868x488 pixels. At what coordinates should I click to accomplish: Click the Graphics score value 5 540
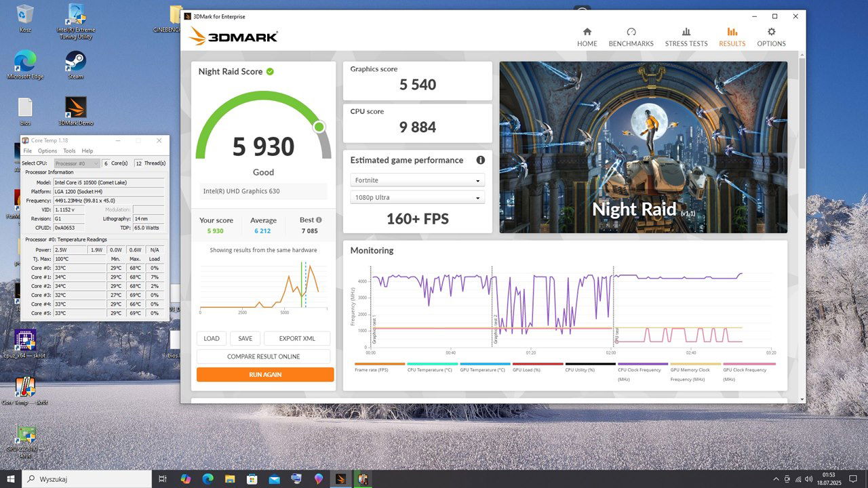[418, 85]
